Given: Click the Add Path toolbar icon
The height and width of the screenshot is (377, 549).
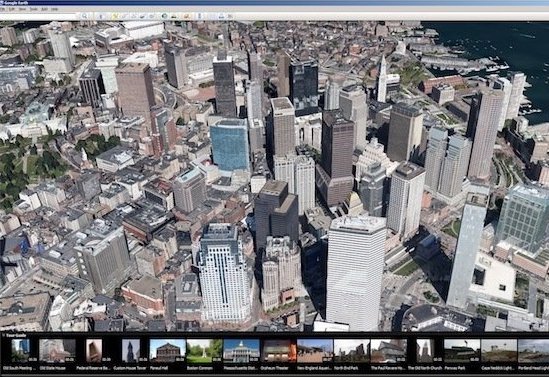Looking at the screenshot, I should coord(134,16).
